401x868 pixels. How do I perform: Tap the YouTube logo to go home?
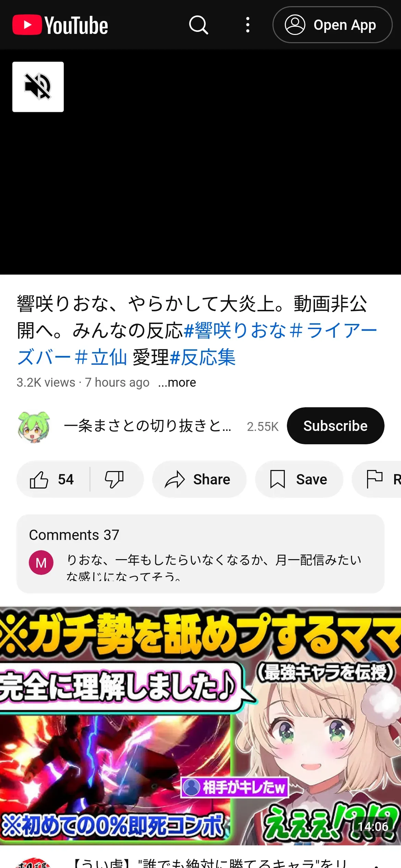60,25
